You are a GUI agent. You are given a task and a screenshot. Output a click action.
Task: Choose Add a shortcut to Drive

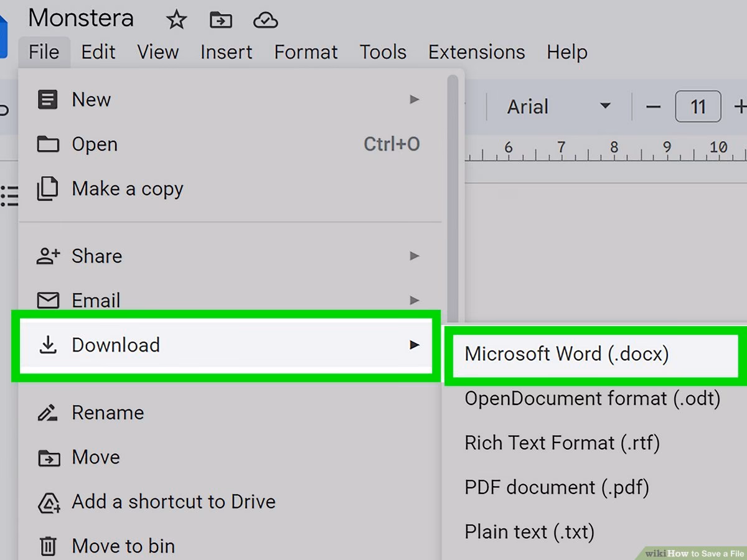coord(230,502)
